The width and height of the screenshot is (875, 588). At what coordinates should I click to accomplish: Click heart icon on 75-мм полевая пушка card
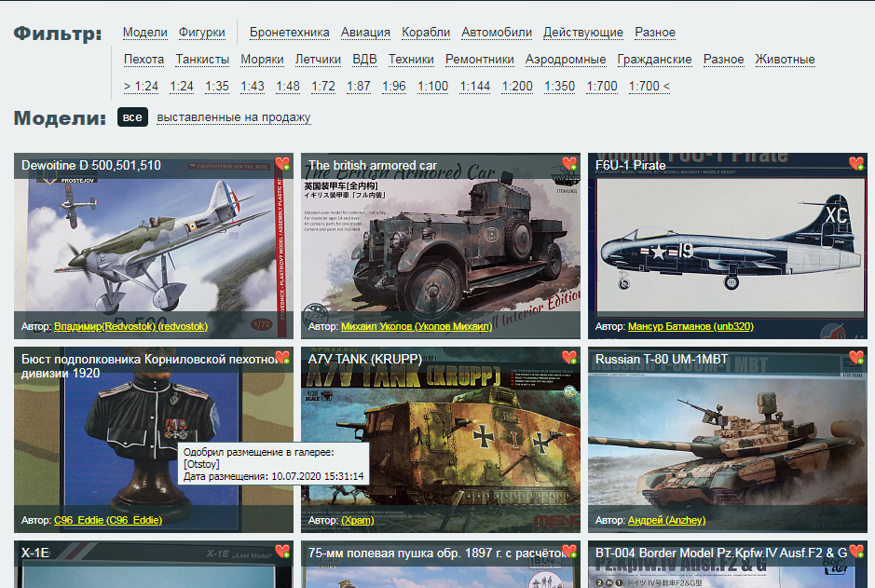point(569,552)
